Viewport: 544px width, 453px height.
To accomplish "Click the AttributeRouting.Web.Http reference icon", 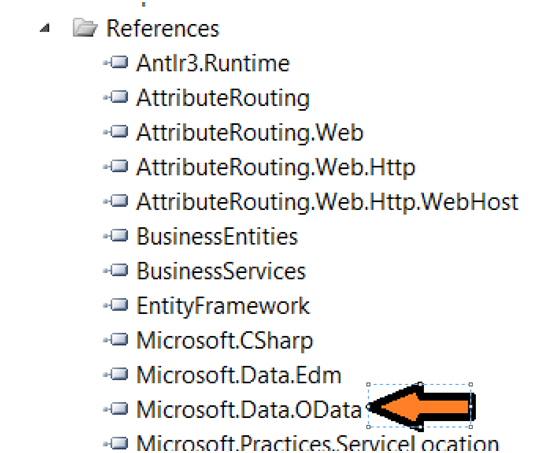I will (116, 166).
